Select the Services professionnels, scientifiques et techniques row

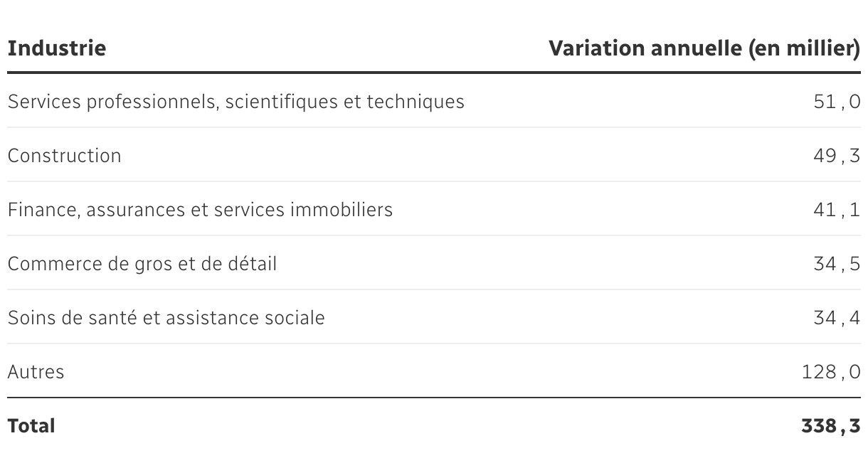tap(235, 102)
